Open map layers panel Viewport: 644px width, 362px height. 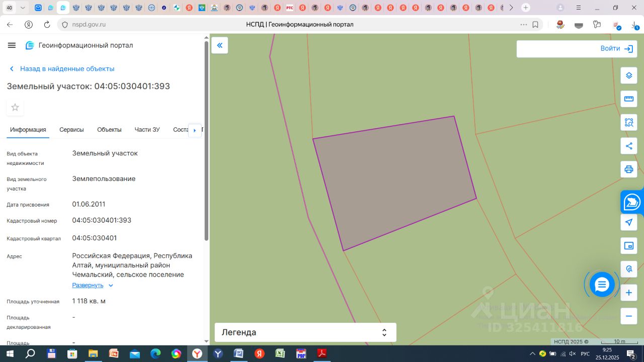pyautogui.click(x=629, y=75)
